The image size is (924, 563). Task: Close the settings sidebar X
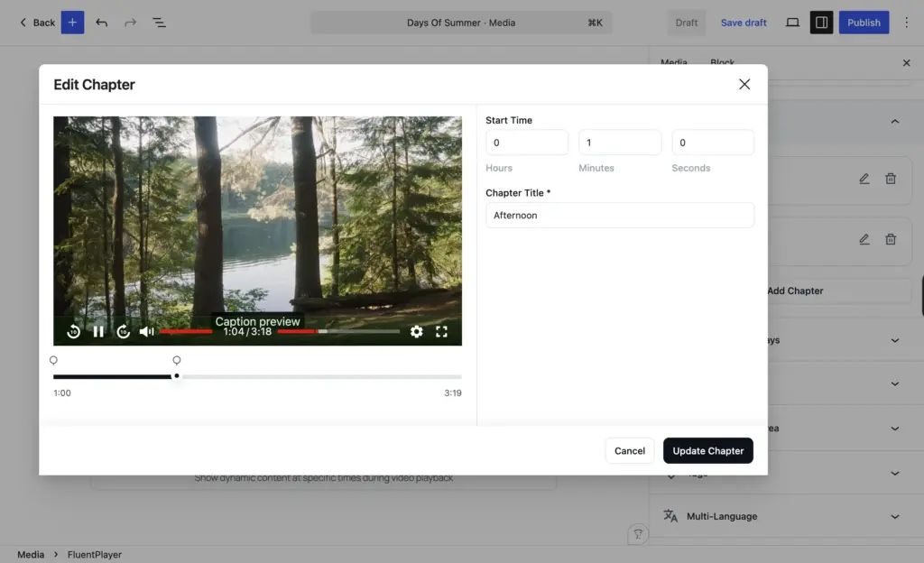pyautogui.click(x=906, y=62)
